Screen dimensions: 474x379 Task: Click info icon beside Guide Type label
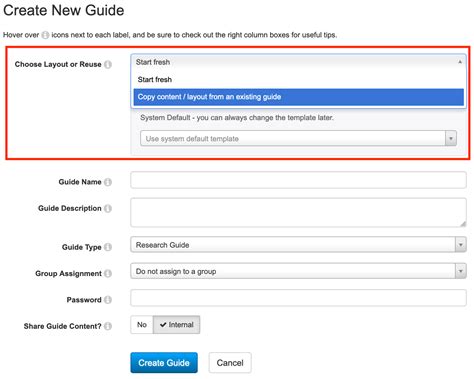pos(108,247)
